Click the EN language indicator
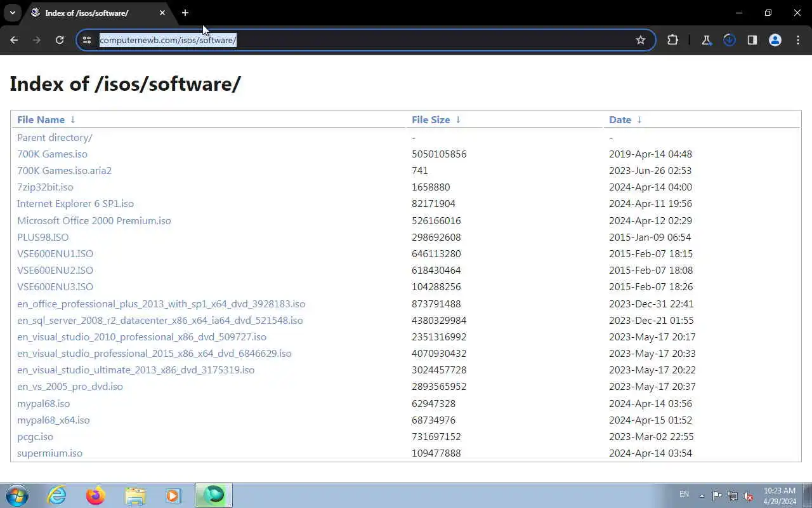Screen dimensions: 812x508 [684, 494]
